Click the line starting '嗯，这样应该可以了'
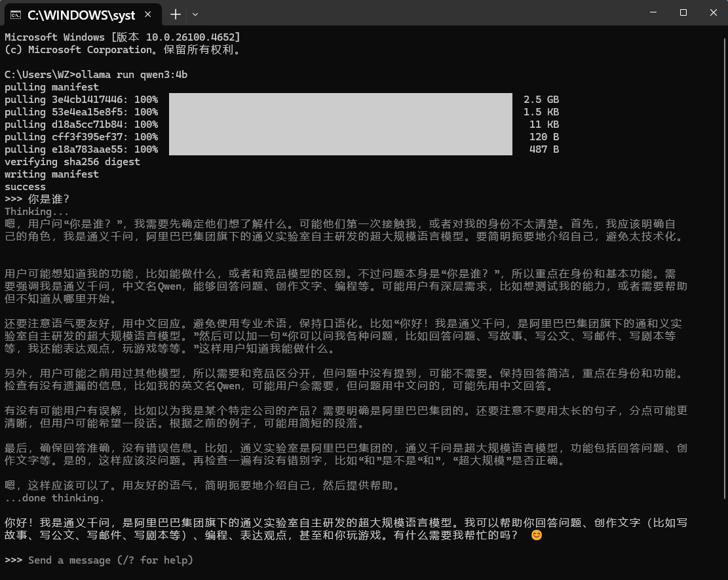The height and width of the screenshot is (580, 728). tap(202, 485)
